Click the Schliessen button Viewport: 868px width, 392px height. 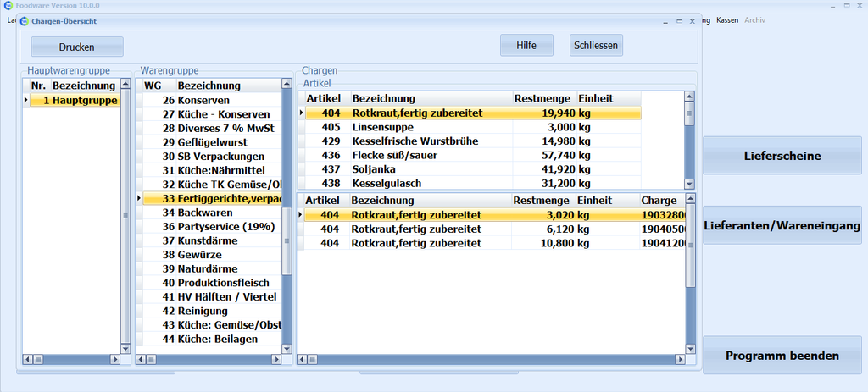pos(596,46)
